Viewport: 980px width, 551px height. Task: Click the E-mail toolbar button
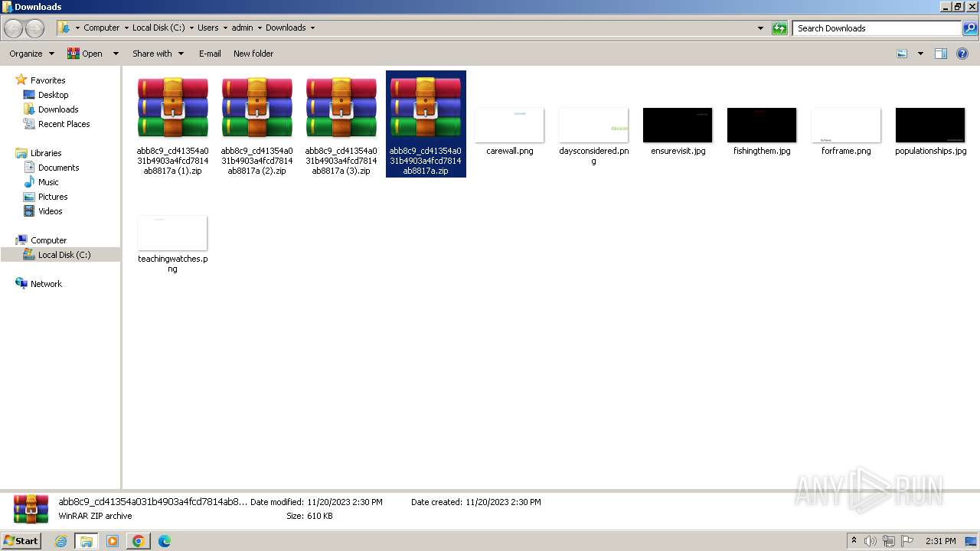click(x=210, y=54)
